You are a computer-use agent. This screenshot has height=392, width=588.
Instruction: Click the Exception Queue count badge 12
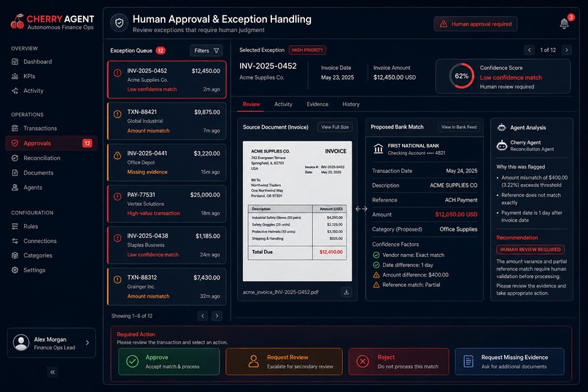(x=160, y=50)
